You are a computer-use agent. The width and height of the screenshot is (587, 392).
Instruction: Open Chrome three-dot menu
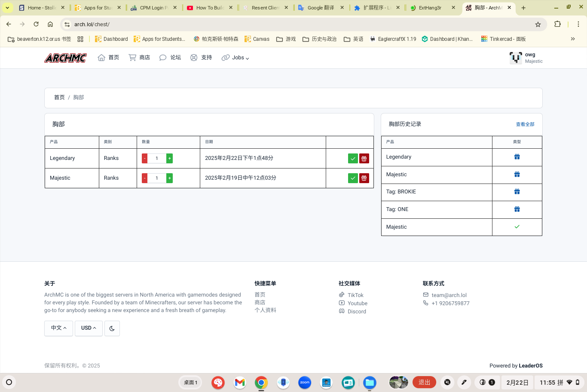pos(578,24)
